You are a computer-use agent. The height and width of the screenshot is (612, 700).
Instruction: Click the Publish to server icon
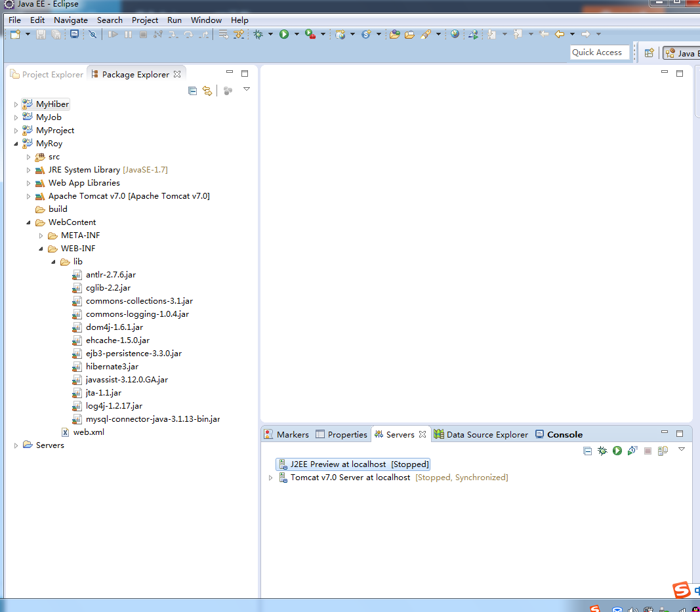[663, 451]
